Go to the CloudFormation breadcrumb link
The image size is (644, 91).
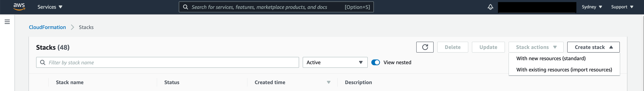pos(47,27)
